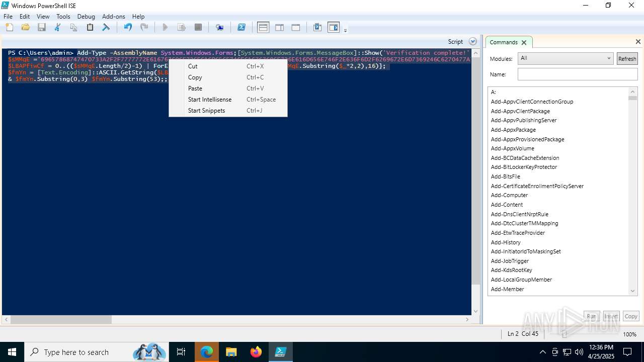Viewport: 644px width, 362px height.
Task: Close the Commands add-on panel
Action: 638,42
